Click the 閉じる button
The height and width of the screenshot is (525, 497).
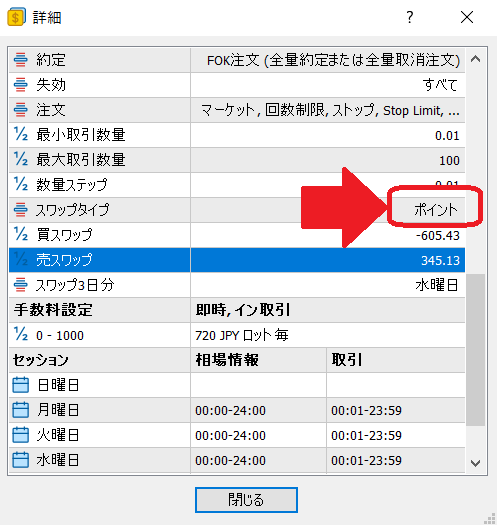(x=246, y=500)
